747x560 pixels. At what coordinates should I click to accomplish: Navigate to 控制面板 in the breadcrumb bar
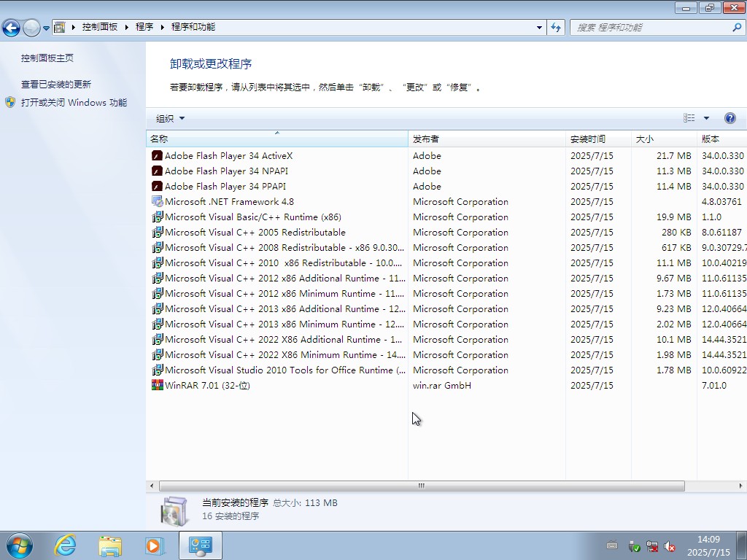101,27
